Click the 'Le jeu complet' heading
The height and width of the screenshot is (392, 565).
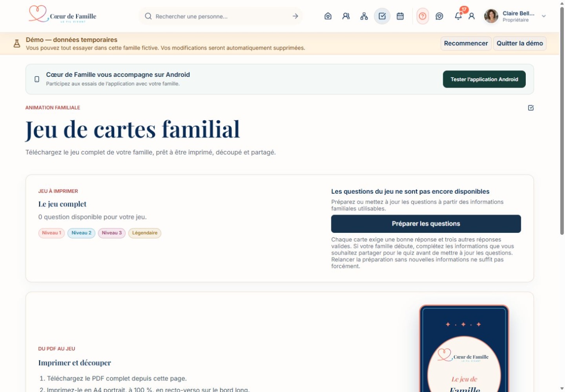coord(62,204)
